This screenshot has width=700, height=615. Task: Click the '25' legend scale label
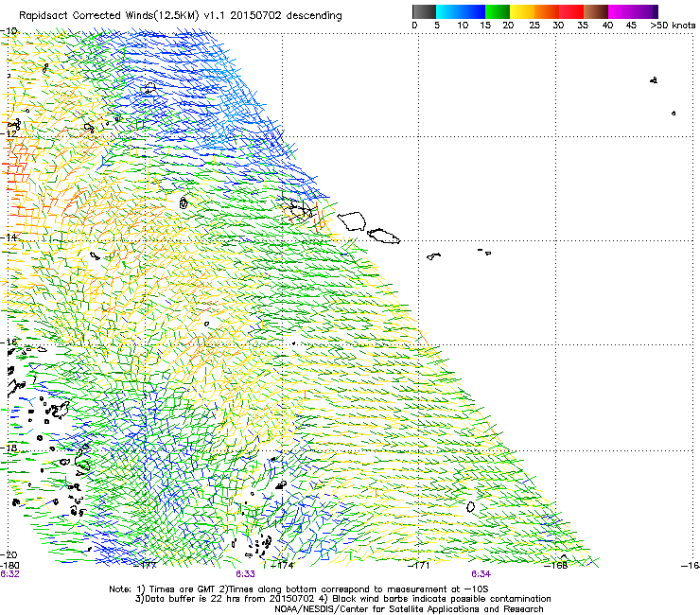(534, 25)
